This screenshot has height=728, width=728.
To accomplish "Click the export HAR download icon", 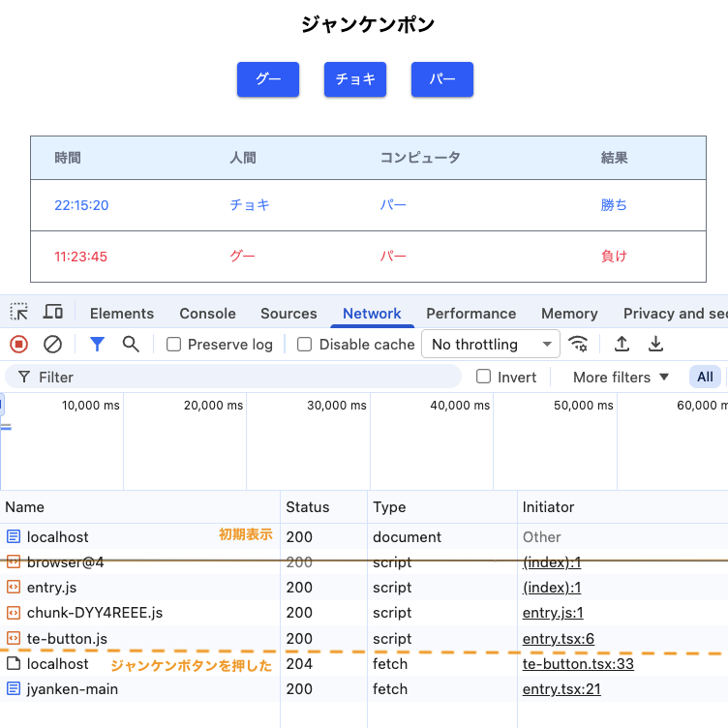I will [655, 344].
